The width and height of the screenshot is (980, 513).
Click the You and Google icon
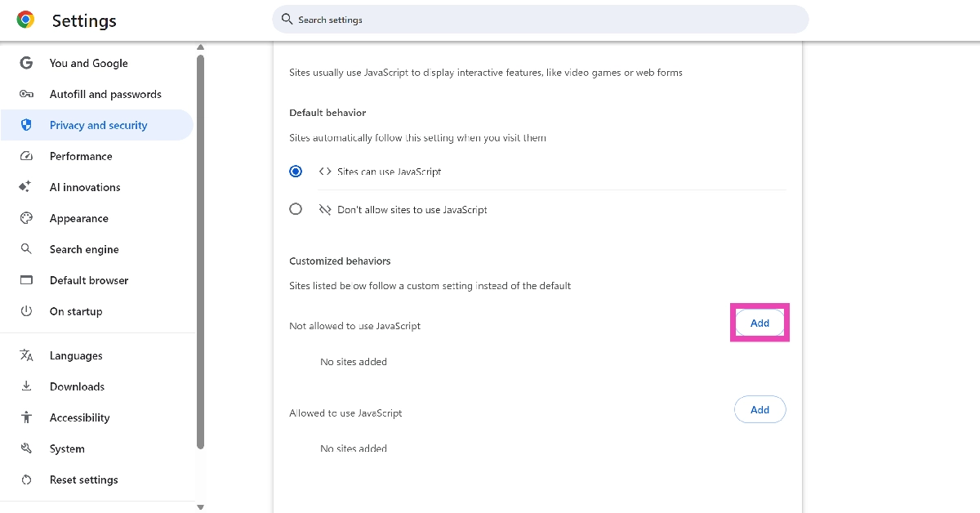[26, 63]
